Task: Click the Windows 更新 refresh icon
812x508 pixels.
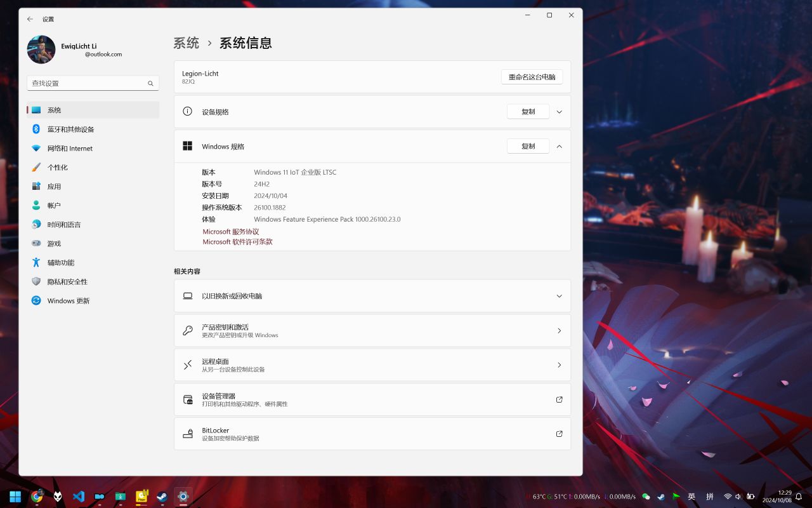Action: click(36, 300)
